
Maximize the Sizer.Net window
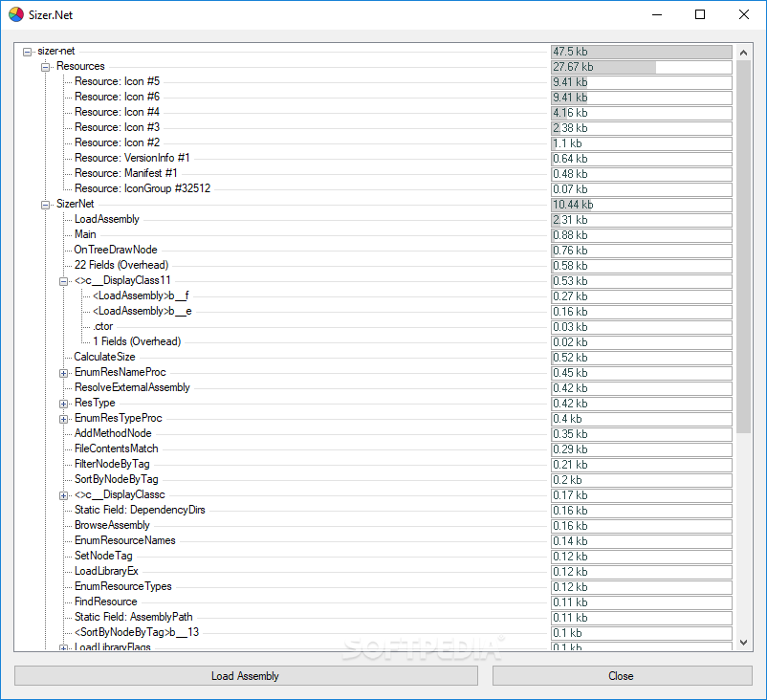700,14
